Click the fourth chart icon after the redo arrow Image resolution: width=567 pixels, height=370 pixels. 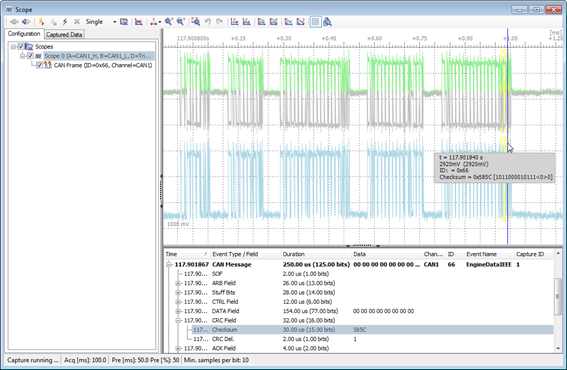click(273, 22)
